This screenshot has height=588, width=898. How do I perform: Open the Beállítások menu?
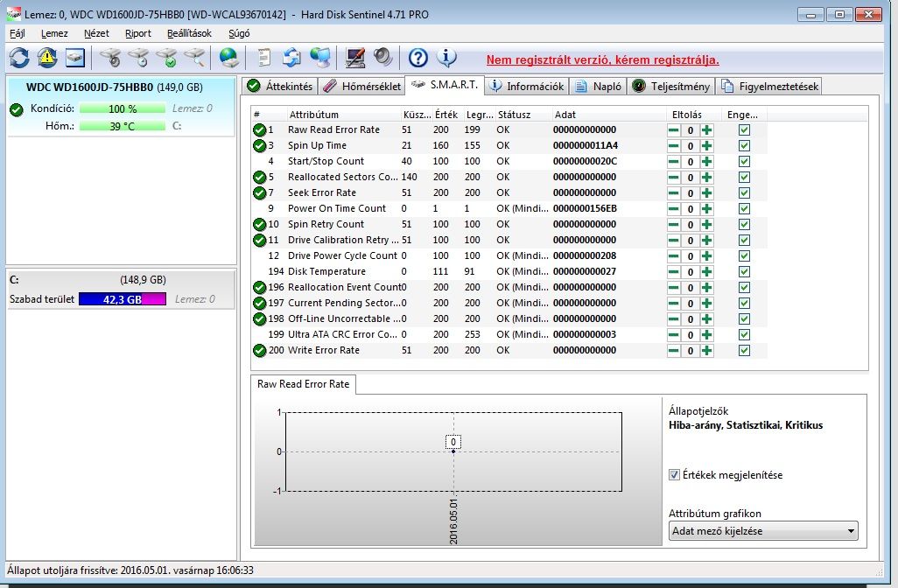pyautogui.click(x=189, y=33)
